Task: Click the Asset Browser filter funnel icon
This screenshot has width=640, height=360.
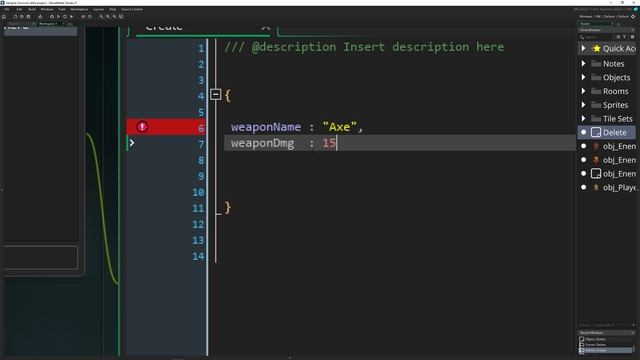Action: point(624,37)
